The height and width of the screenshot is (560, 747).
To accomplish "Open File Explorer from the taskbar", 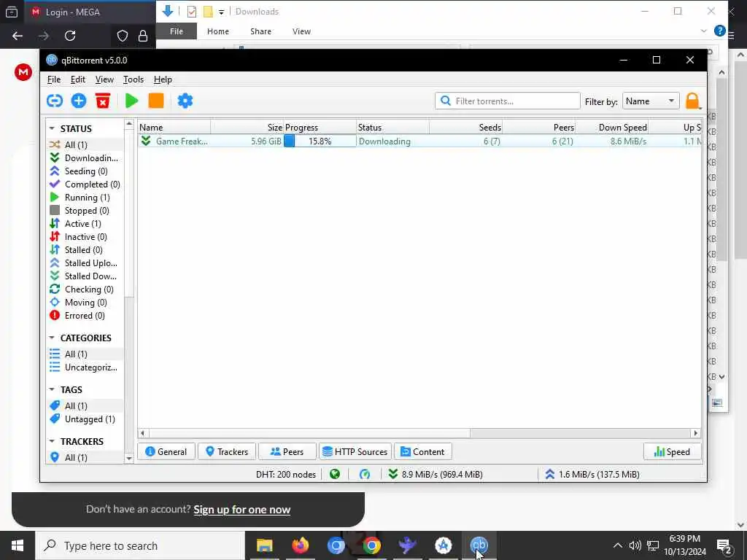I will 264,545.
